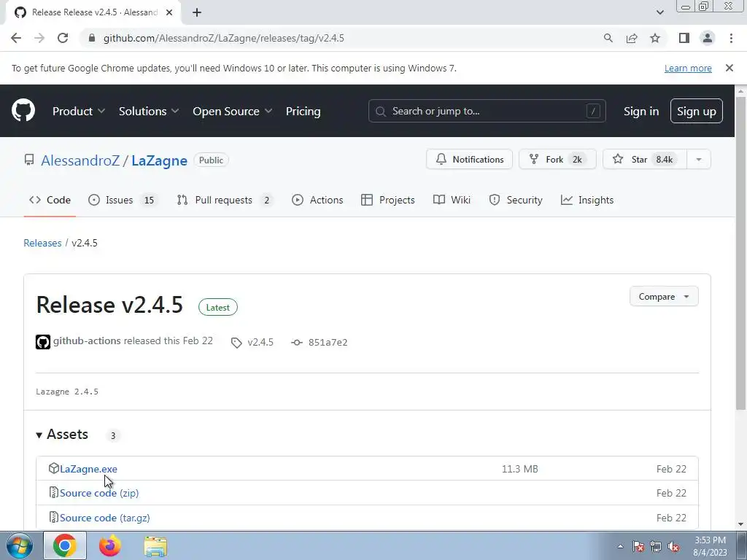Open the Chrome profile avatar icon
Image resolution: width=747 pixels, height=560 pixels.
(708, 38)
